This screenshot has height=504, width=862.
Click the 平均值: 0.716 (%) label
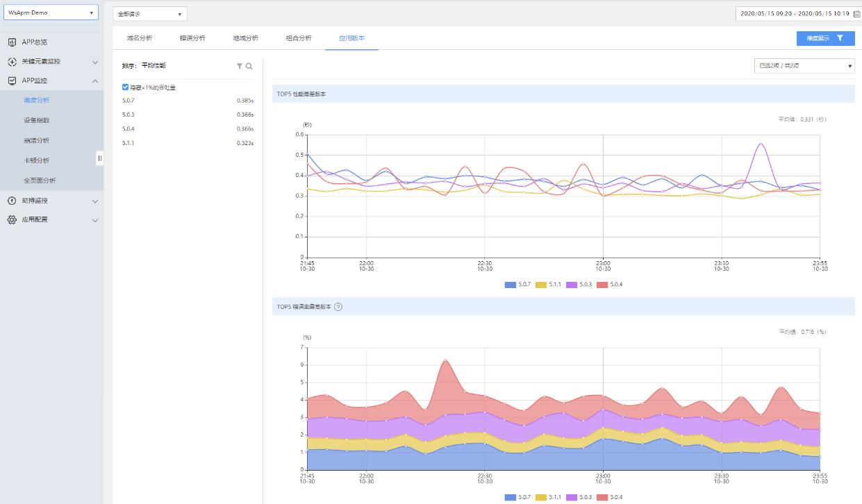tap(802, 332)
